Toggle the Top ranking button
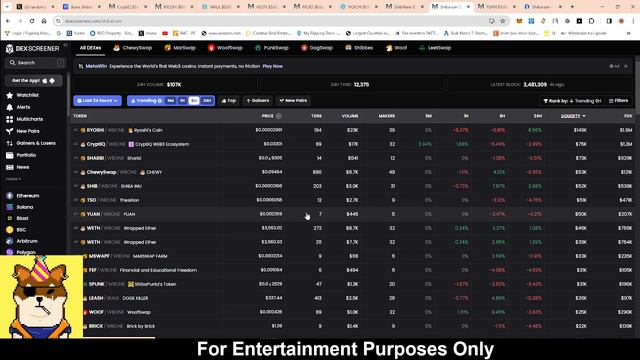This screenshot has width=640, height=360. (x=229, y=101)
